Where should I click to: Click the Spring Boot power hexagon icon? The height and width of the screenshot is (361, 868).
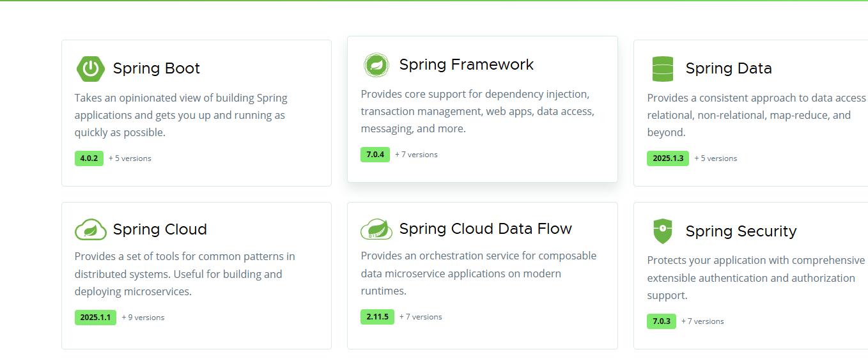(x=91, y=68)
